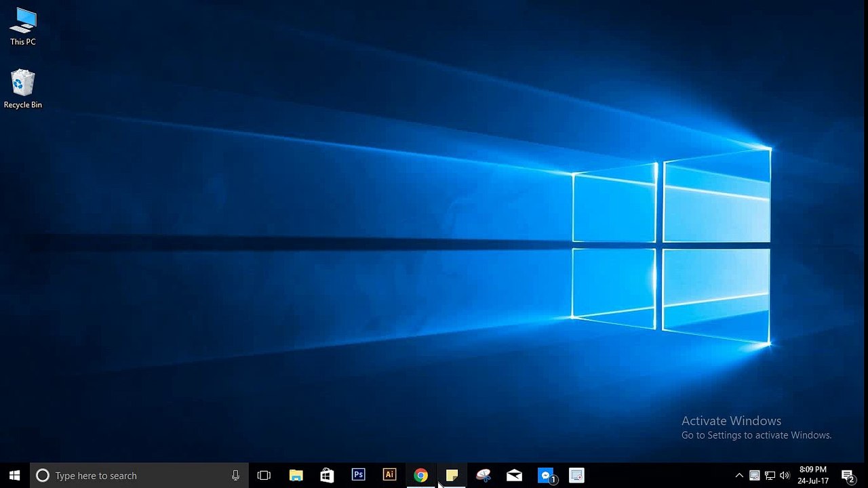Open Task View from the taskbar

[x=264, y=476]
